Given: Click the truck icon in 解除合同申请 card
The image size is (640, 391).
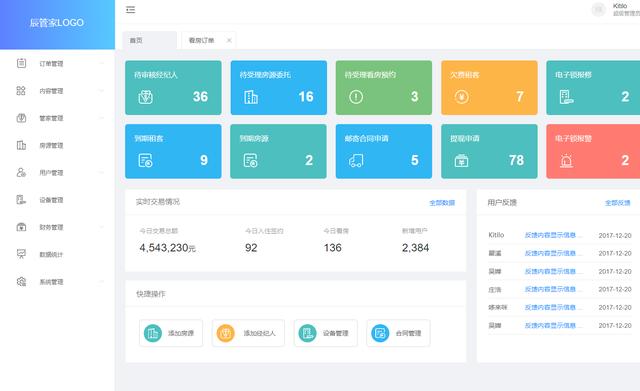Looking at the screenshot, I should (356, 160).
